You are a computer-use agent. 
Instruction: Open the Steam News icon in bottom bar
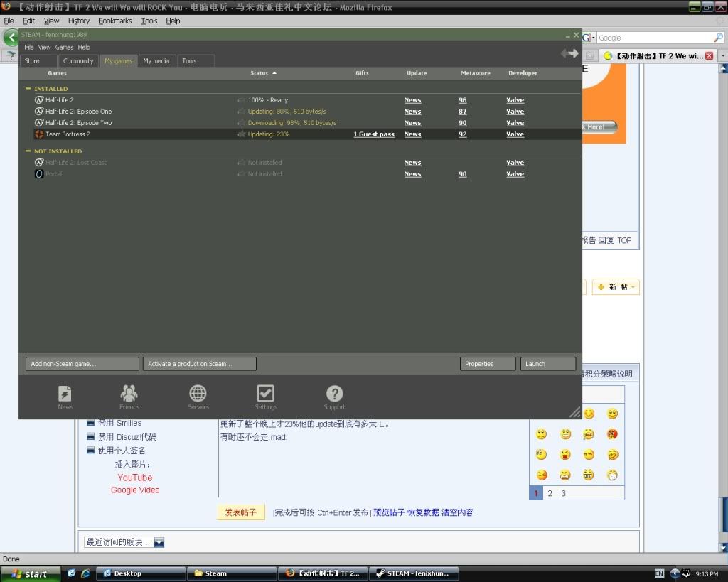(x=65, y=397)
